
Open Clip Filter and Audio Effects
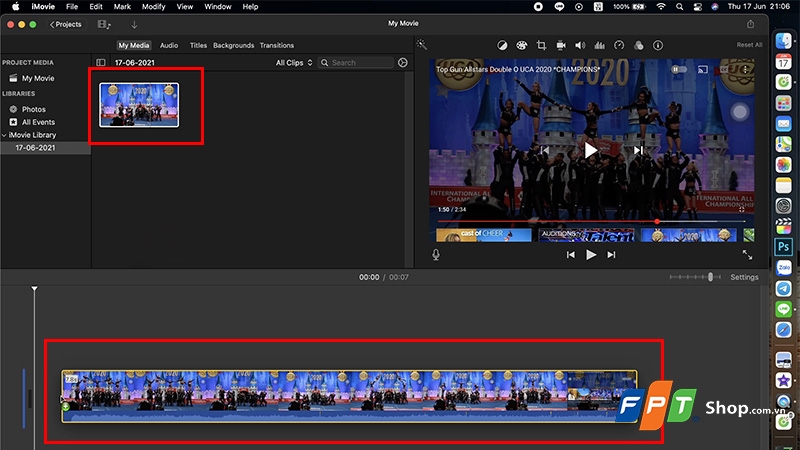638,45
